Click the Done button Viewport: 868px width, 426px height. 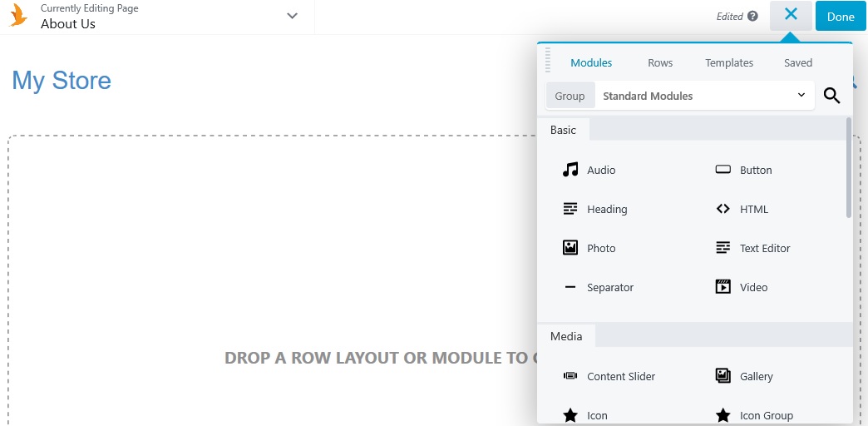coord(841,16)
